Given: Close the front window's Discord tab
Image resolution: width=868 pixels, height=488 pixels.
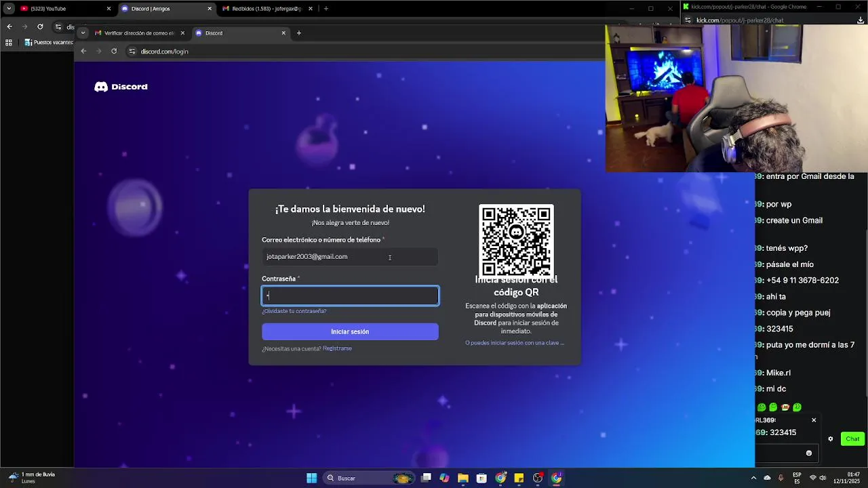Looking at the screenshot, I should click(283, 33).
